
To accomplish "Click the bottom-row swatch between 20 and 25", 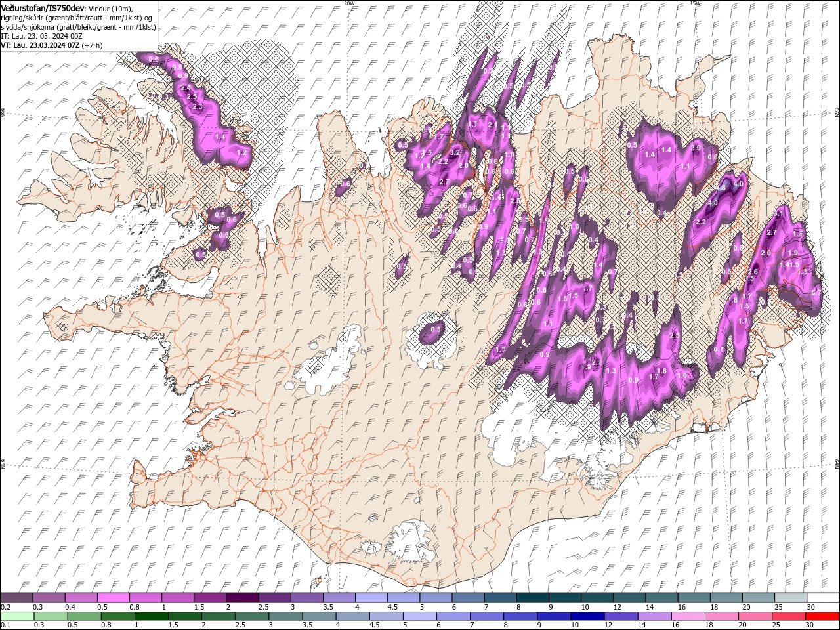I will pyautogui.click(x=755, y=616).
